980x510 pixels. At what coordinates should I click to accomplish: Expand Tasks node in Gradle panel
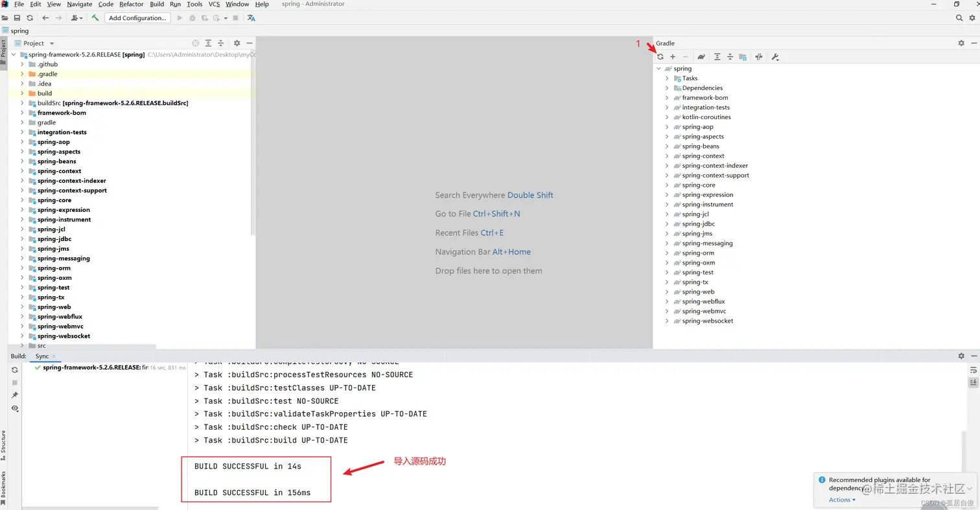[x=667, y=78]
